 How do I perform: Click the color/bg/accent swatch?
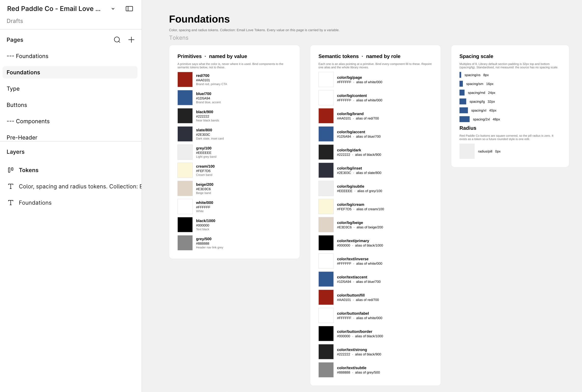point(326,134)
